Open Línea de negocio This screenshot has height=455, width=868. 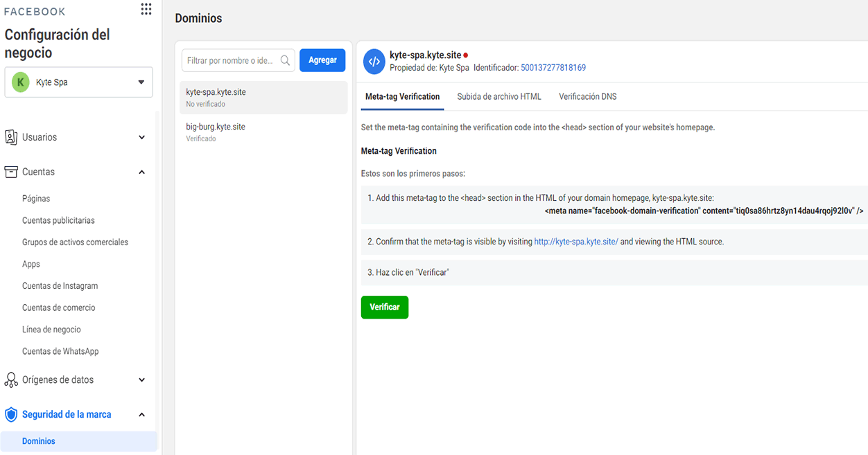[x=51, y=330]
